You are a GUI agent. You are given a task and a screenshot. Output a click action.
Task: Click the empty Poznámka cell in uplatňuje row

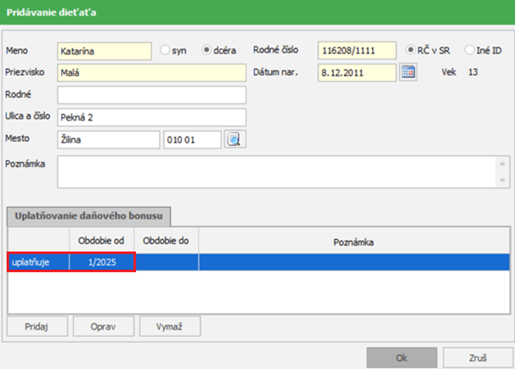(354, 262)
